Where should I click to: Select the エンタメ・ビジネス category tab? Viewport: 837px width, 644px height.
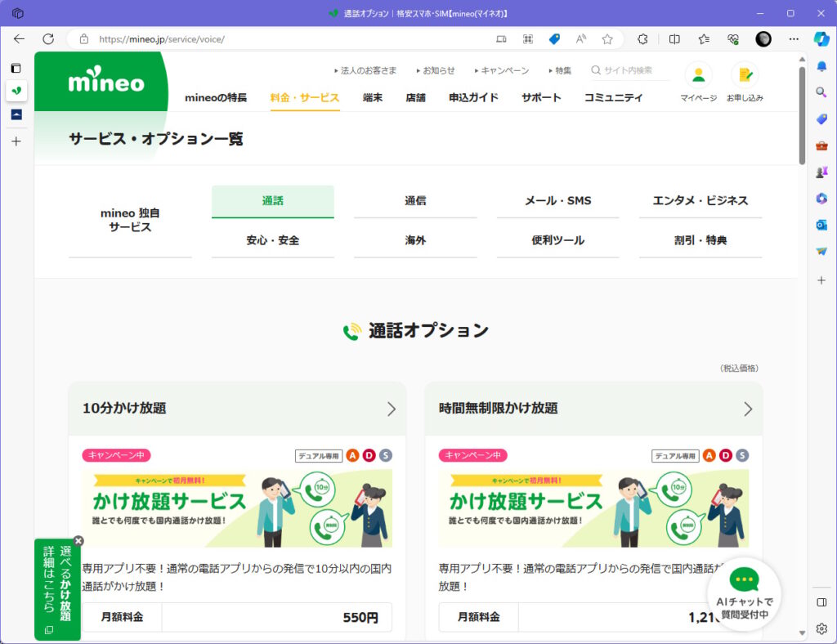(700, 201)
